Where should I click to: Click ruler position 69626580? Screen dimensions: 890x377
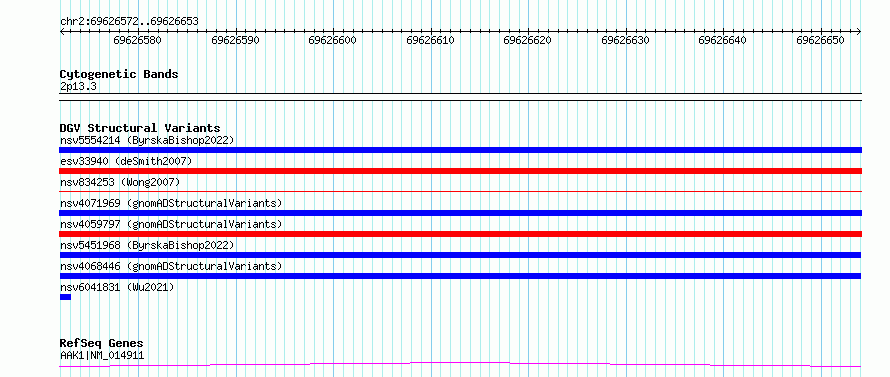137,40
